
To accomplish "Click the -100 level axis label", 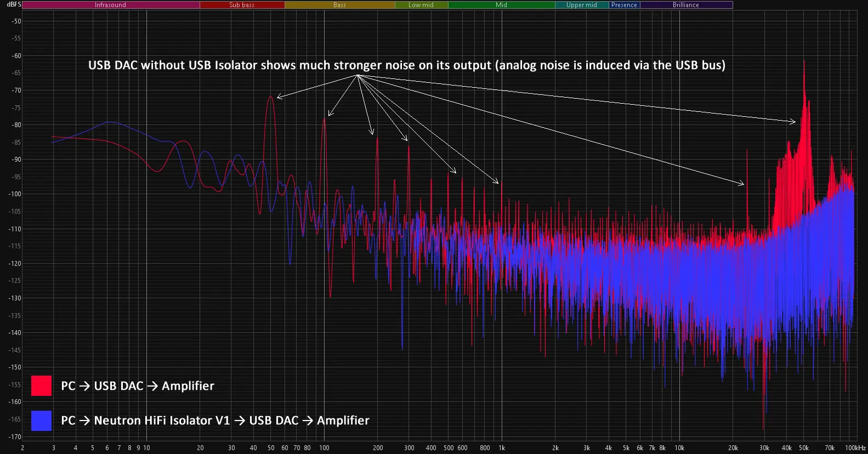I will (15, 194).
